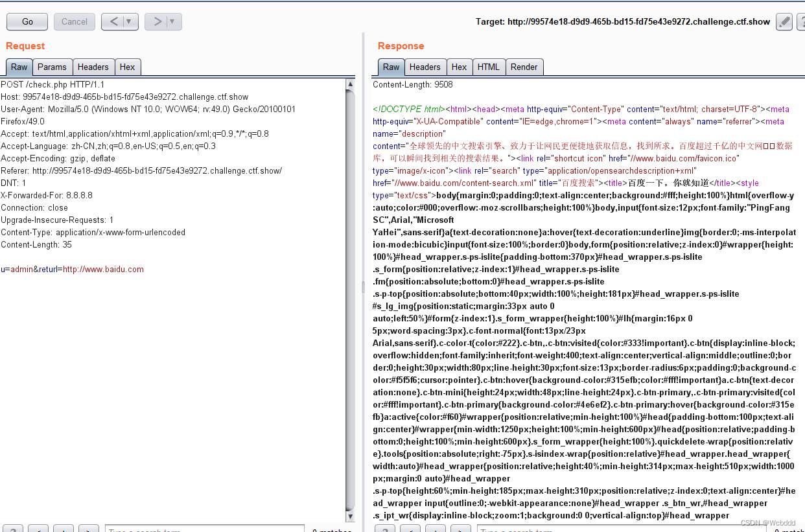Click the Cancel button
The height and width of the screenshot is (532, 805).
pos(75,21)
